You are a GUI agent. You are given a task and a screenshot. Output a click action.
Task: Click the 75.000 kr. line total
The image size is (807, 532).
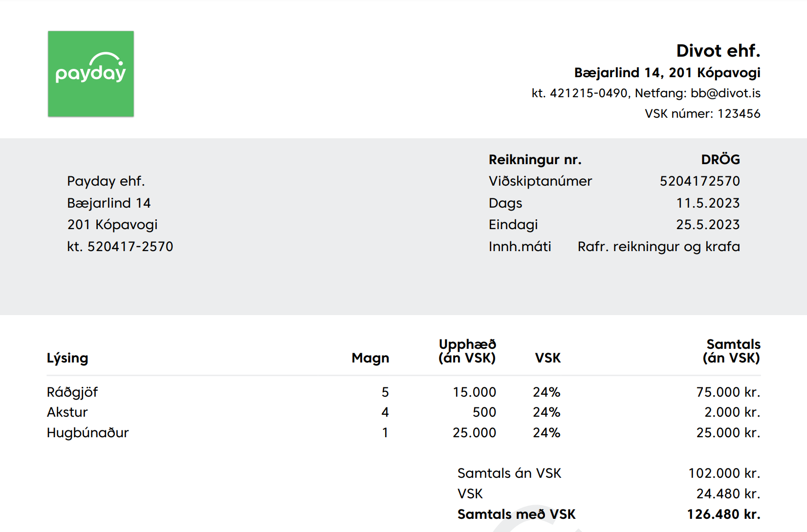(728, 392)
